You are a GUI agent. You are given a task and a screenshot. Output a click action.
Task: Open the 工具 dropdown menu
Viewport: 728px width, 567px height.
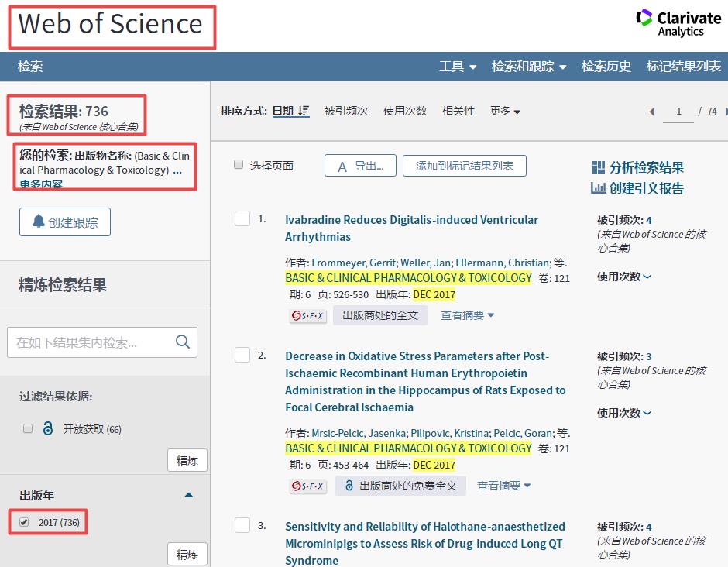tap(457, 67)
